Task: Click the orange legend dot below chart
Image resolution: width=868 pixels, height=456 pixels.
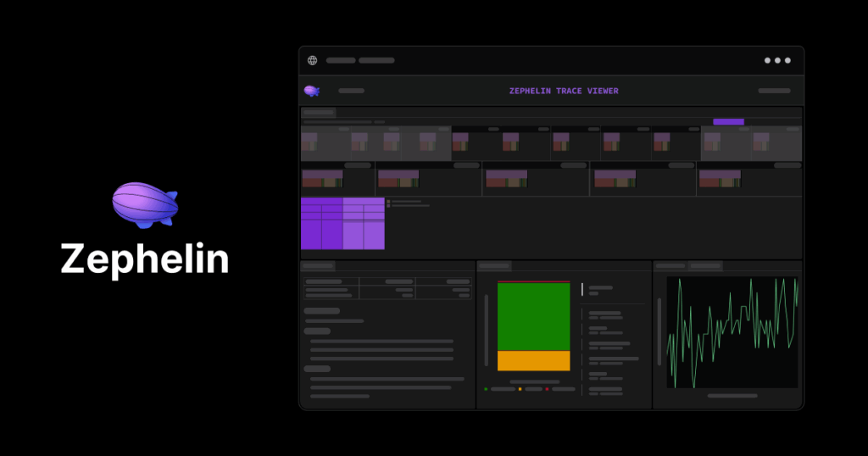Action: (520, 389)
